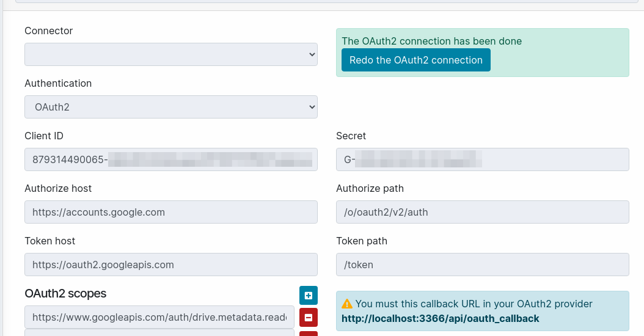The width and height of the screenshot is (644, 336).
Task: Click the googleapis drive.metadata scope field
Action: (x=159, y=317)
